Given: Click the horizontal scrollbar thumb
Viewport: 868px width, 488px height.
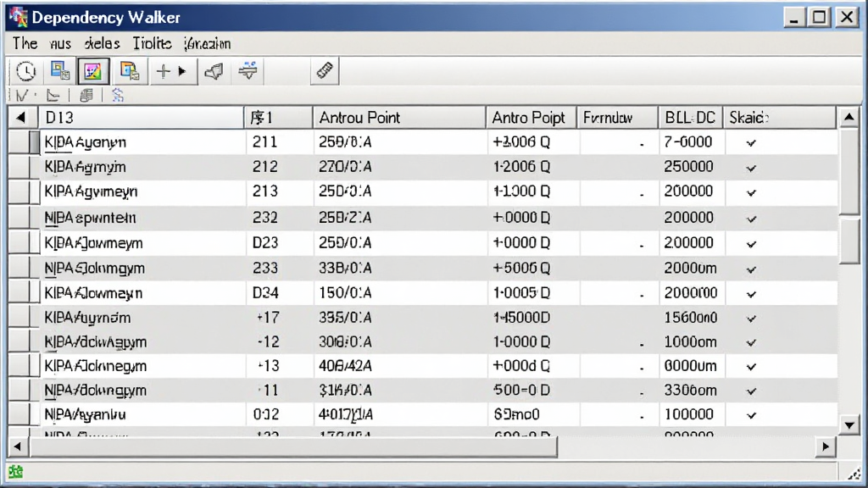Looking at the screenshot, I should tap(292, 446).
